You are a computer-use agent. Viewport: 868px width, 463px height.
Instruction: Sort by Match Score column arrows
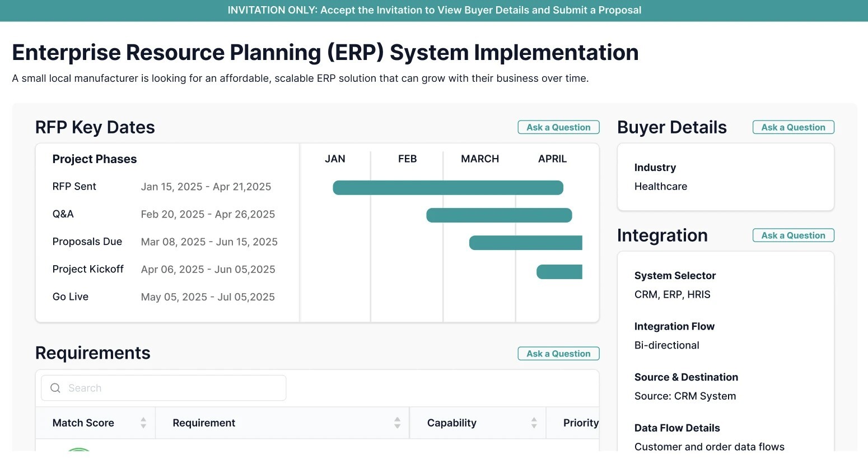coord(143,423)
